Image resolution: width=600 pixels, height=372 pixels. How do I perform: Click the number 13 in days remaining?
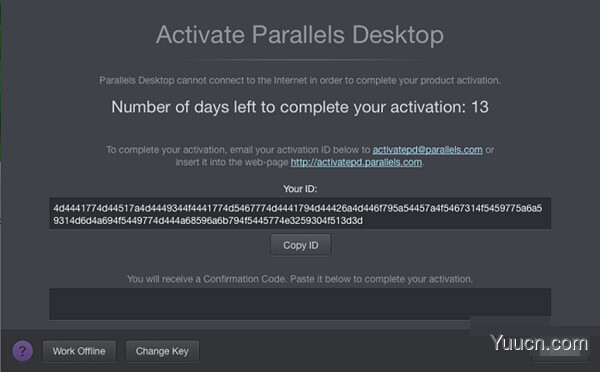click(x=480, y=107)
